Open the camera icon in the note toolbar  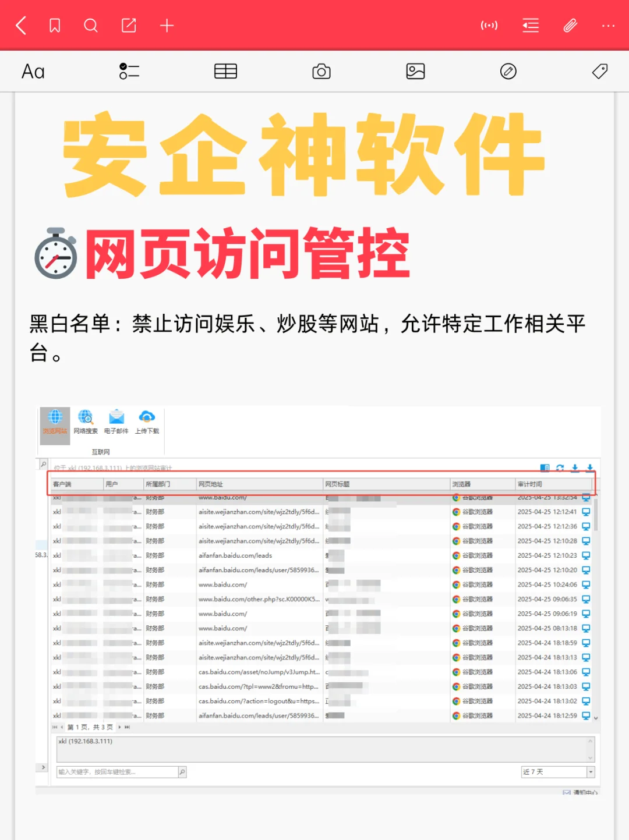pyautogui.click(x=321, y=72)
